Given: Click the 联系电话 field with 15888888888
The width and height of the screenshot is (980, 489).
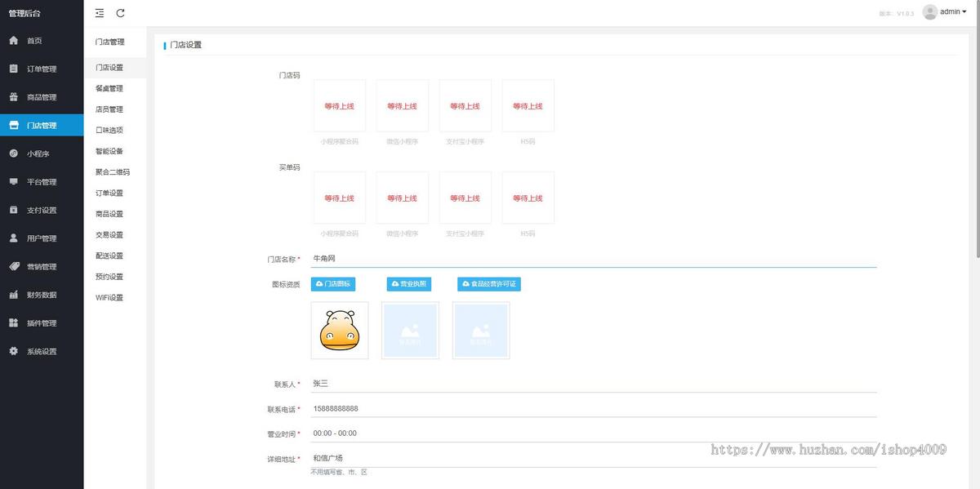Looking at the screenshot, I should 594,408.
